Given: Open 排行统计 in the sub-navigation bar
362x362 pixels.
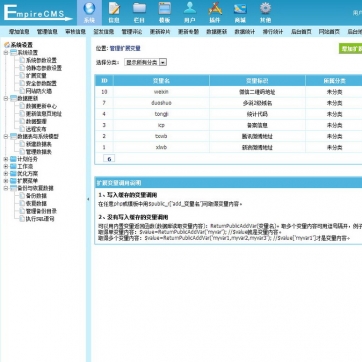Looking at the screenshot, I should [273, 32].
